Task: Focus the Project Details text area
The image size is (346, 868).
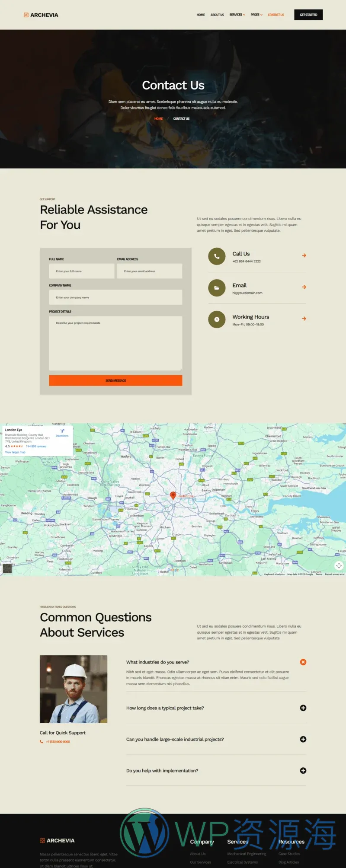Action: pyautogui.click(x=115, y=343)
